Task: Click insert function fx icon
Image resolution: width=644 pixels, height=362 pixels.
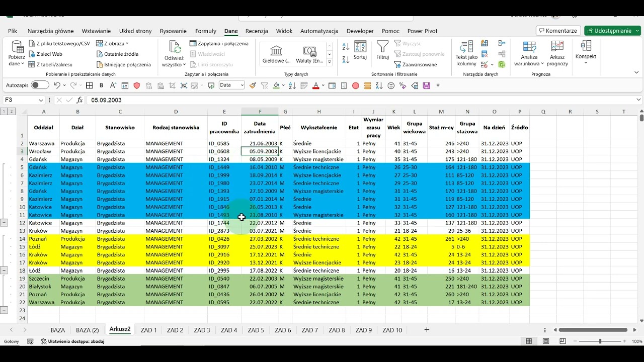Action: click(x=79, y=100)
